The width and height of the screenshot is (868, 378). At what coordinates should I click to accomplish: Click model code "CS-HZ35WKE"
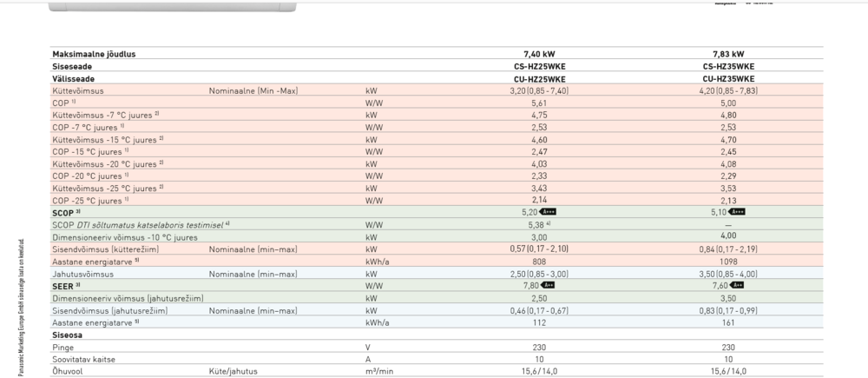click(x=728, y=67)
